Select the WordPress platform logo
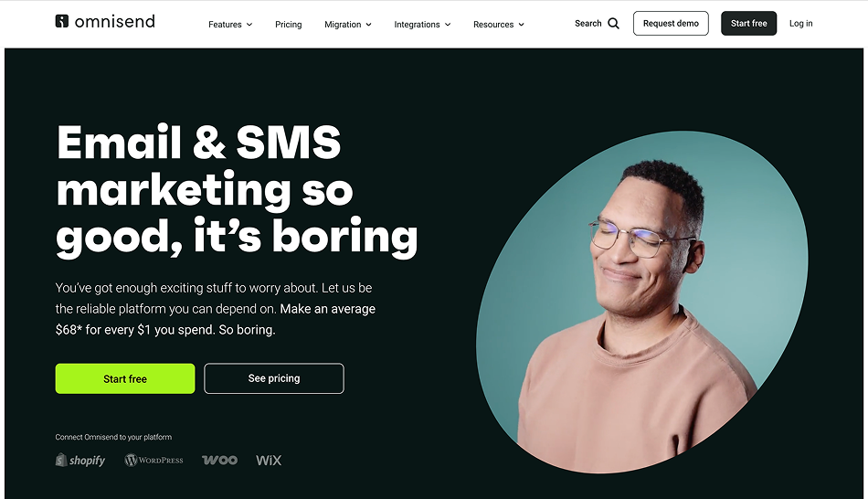The width and height of the screenshot is (868, 499). pos(153,461)
